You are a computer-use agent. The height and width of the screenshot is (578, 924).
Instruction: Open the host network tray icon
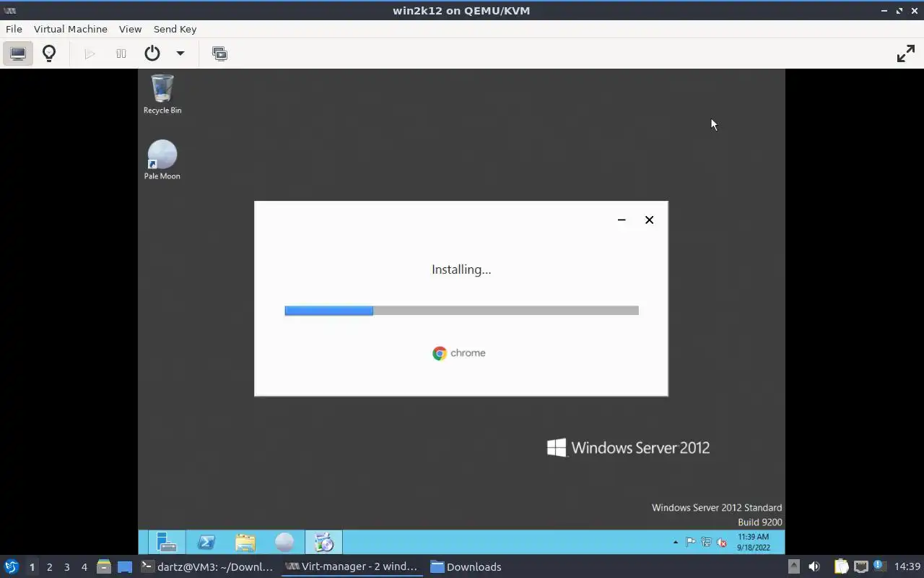click(860, 566)
